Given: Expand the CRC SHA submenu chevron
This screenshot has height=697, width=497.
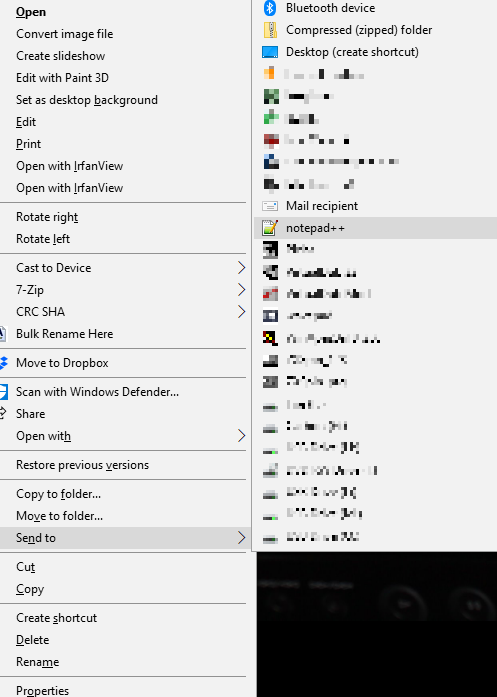Looking at the screenshot, I should 241,312.
